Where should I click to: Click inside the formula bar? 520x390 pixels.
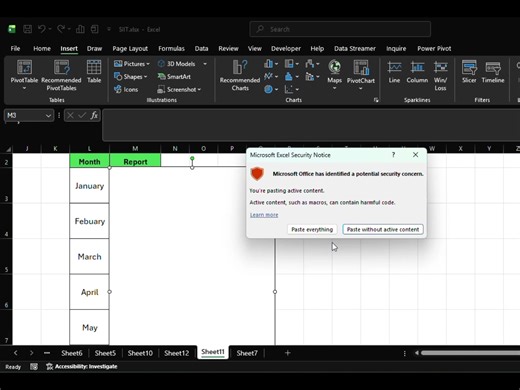pyautogui.click(x=310, y=125)
